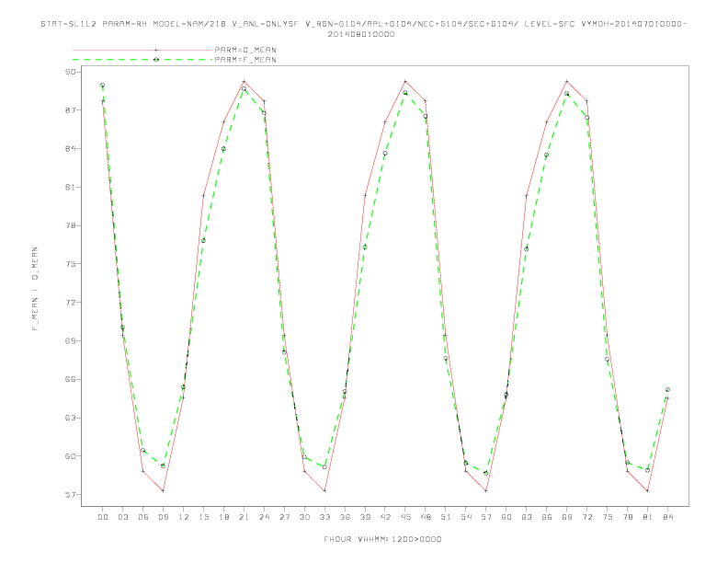This screenshot has height=563, width=728.
Task: Click the 57 tick label on the vertical axis
Action: tap(70, 495)
